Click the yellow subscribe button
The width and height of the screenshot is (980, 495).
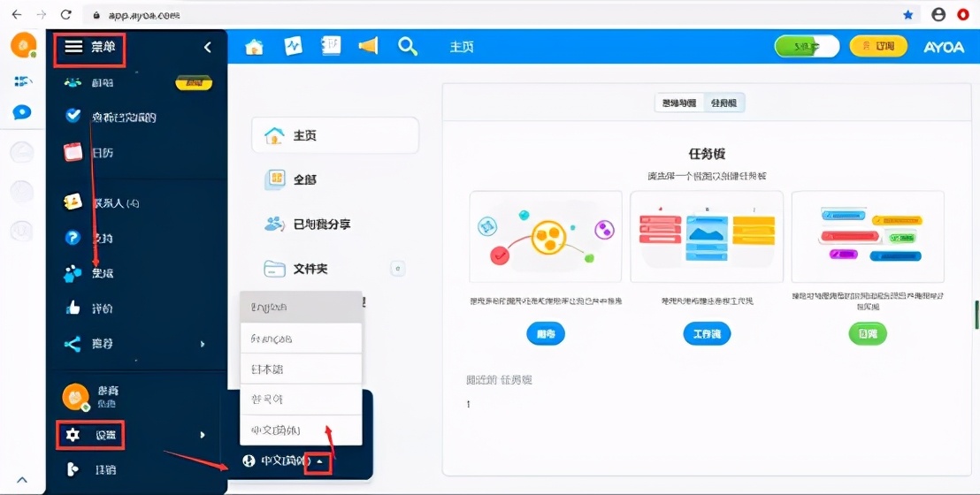coord(878,46)
